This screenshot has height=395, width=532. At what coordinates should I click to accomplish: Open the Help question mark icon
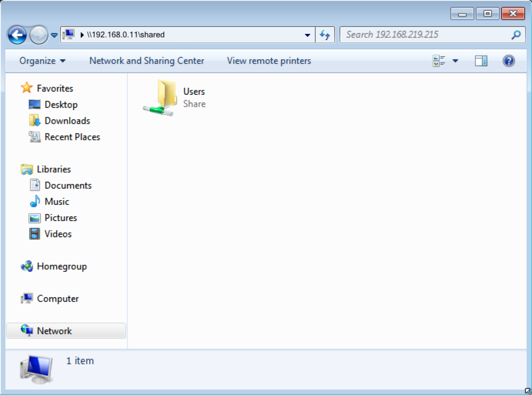click(x=509, y=61)
